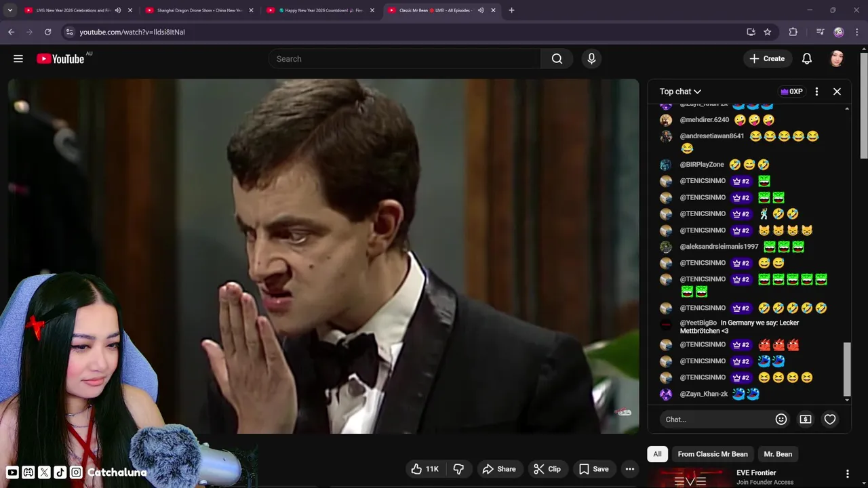Open the EVE Frontier ad options menu
Image resolution: width=868 pixels, height=488 pixels.
click(x=847, y=474)
